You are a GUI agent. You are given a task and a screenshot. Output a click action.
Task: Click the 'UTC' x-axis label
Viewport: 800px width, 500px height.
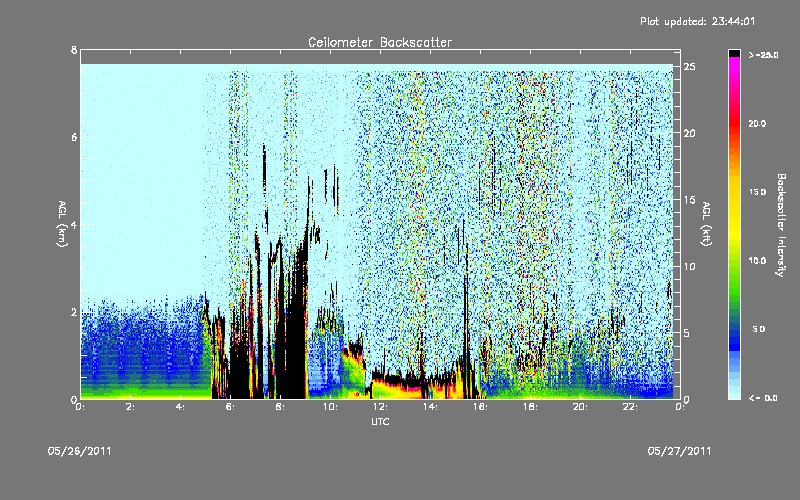pos(380,421)
